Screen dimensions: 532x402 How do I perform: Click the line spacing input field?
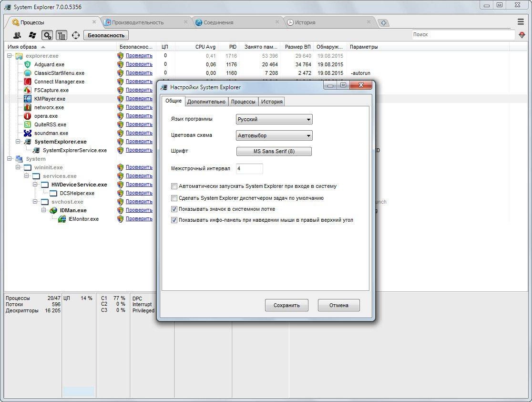click(x=249, y=168)
